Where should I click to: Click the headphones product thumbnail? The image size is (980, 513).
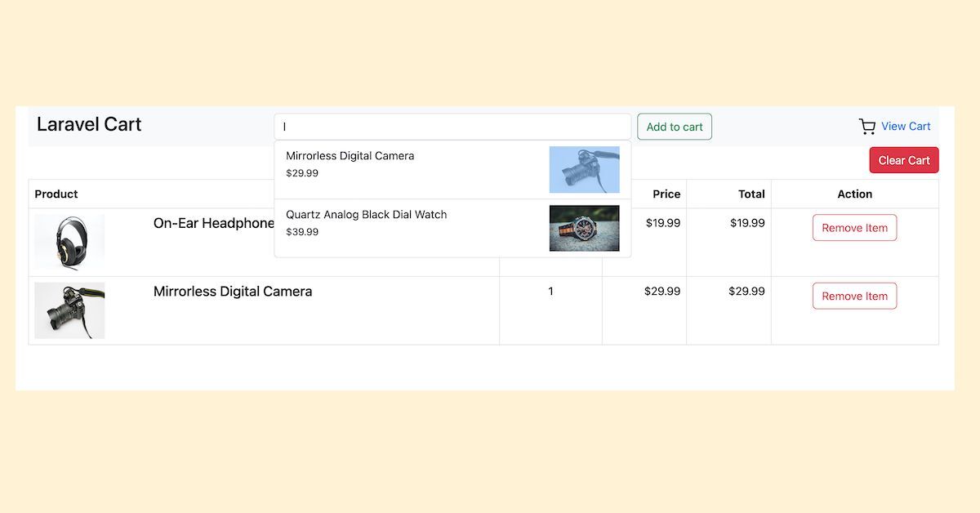(69, 241)
